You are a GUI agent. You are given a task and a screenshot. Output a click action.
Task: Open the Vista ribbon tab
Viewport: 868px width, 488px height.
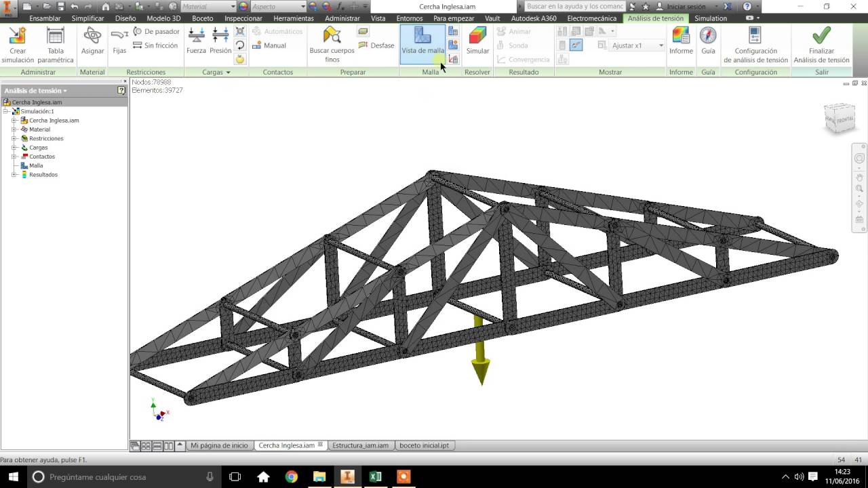[x=378, y=18]
